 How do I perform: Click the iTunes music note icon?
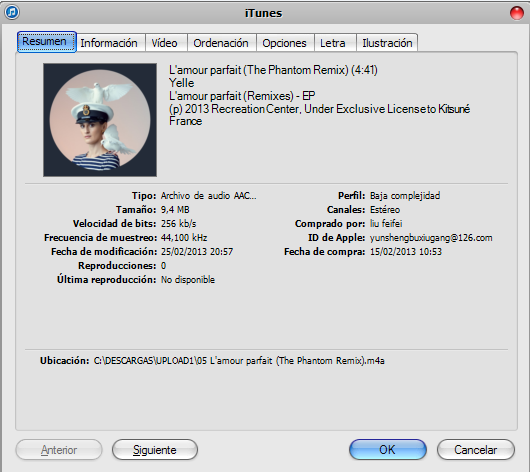(x=12, y=13)
